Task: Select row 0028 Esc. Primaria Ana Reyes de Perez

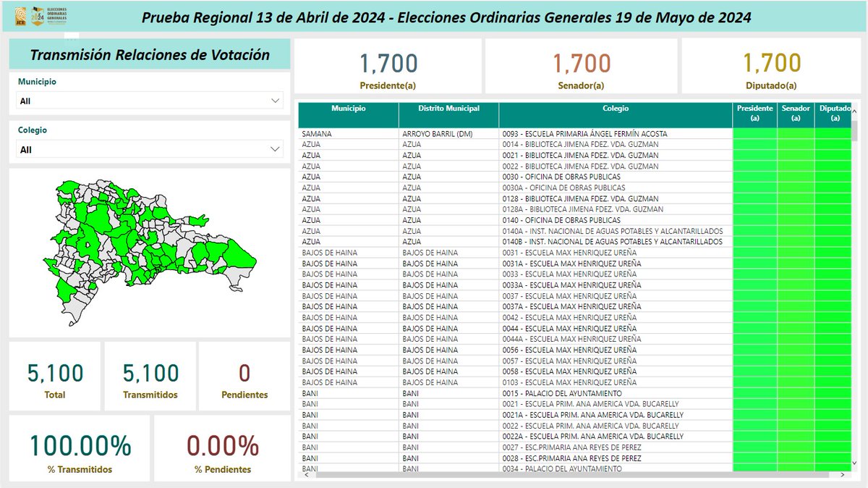Action: [575, 458]
